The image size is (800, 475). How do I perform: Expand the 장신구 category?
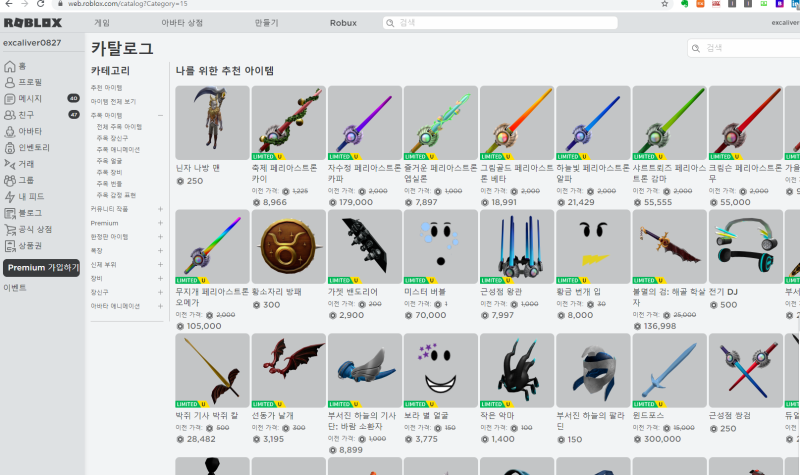pos(160,292)
